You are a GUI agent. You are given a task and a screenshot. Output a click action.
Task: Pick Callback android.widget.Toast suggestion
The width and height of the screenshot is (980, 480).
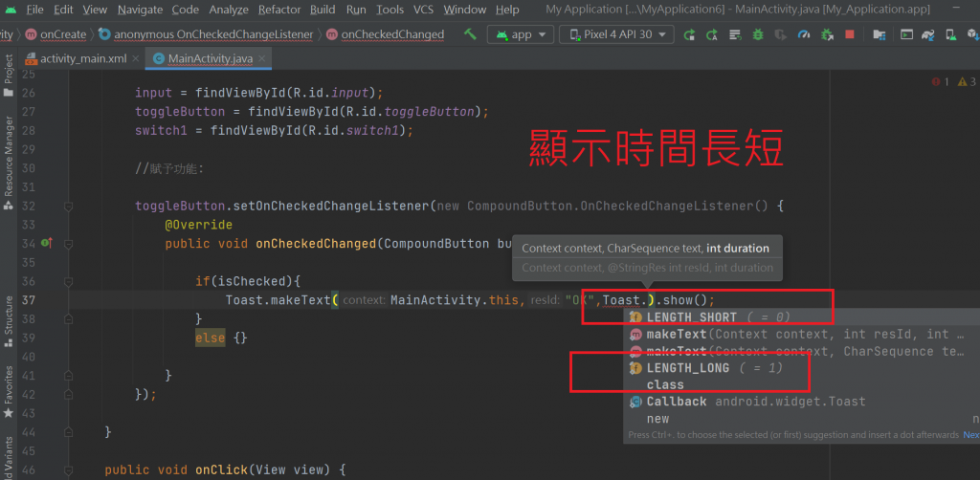click(802, 402)
